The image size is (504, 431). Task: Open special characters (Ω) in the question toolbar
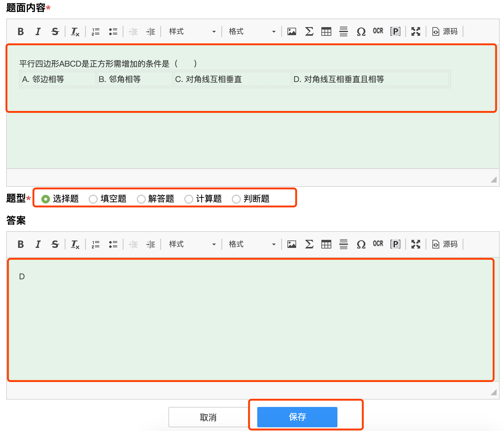click(361, 31)
